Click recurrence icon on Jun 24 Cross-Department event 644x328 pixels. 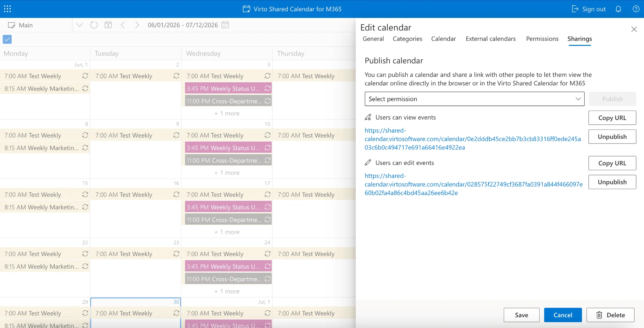pos(268,279)
